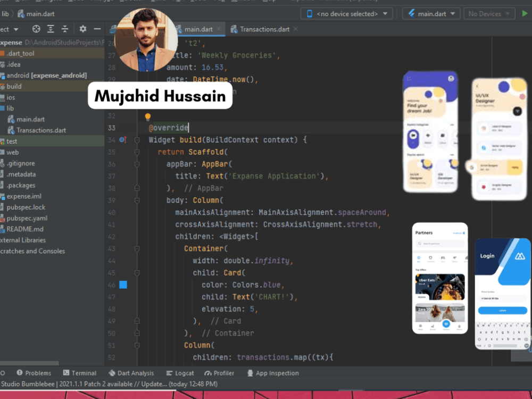
Task: Open App Inspection panel
Action: pyautogui.click(x=273, y=373)
